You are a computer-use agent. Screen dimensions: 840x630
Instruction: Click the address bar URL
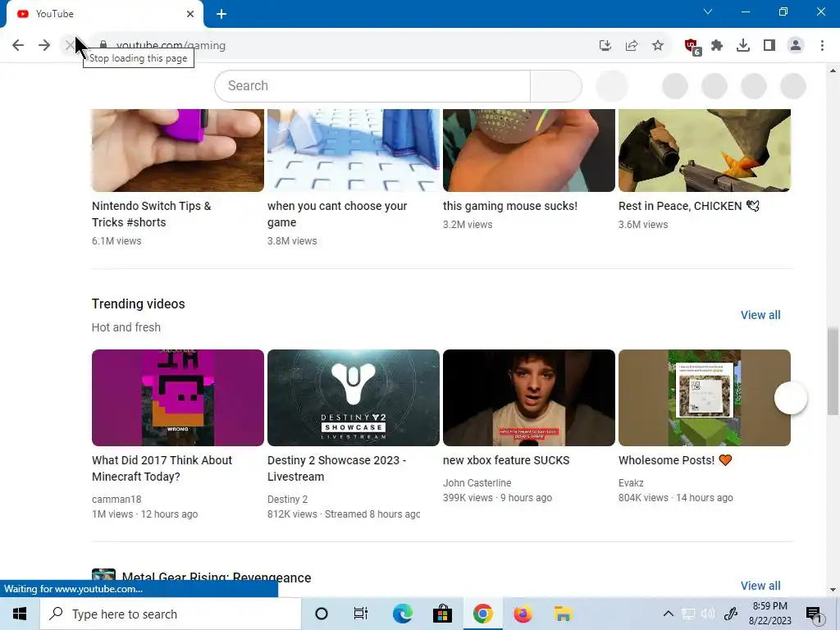pos(171,46)
